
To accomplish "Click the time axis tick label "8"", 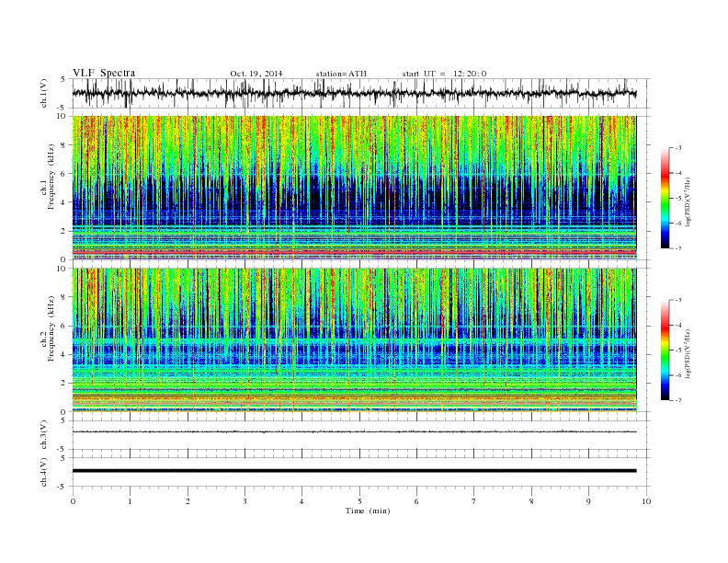I will pyautogui.click(x=531, y=501).
